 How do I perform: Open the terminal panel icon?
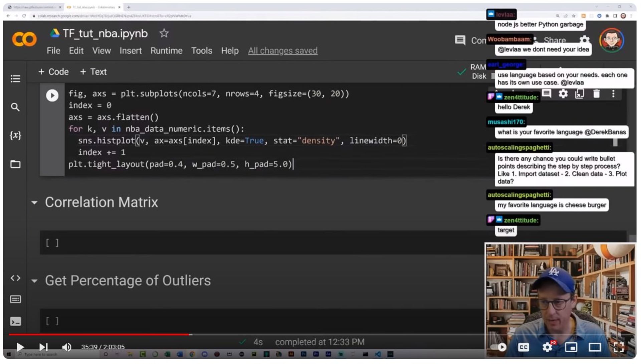(x=15, y=321)
